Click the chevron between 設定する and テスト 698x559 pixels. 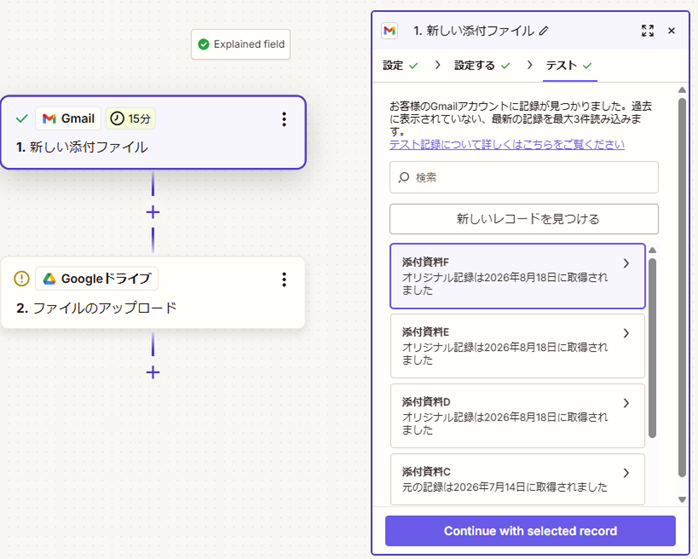(x=529, y=65)
